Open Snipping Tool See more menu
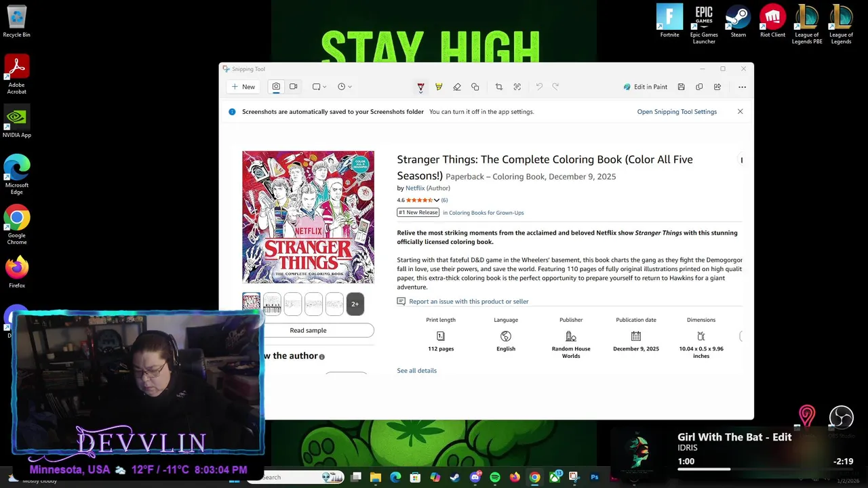Image resolution: width=868 pixels, height=488 pixels. (742, 87)
